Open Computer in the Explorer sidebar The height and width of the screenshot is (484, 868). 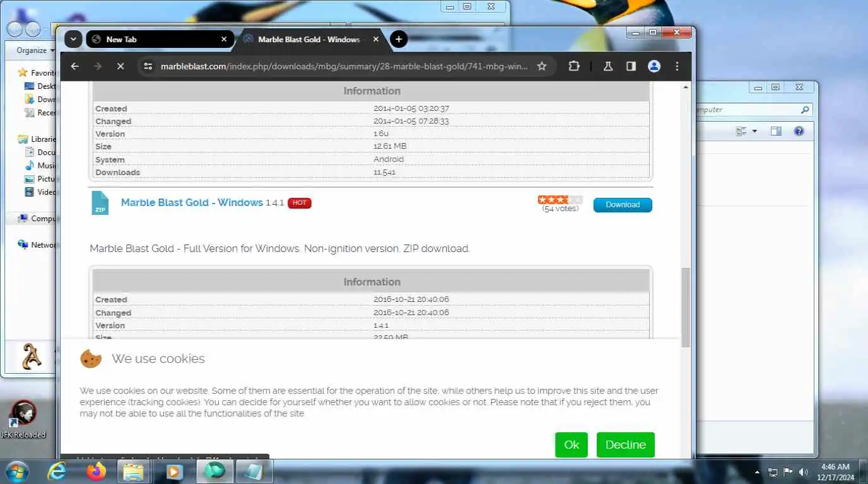tap(38, 219)
